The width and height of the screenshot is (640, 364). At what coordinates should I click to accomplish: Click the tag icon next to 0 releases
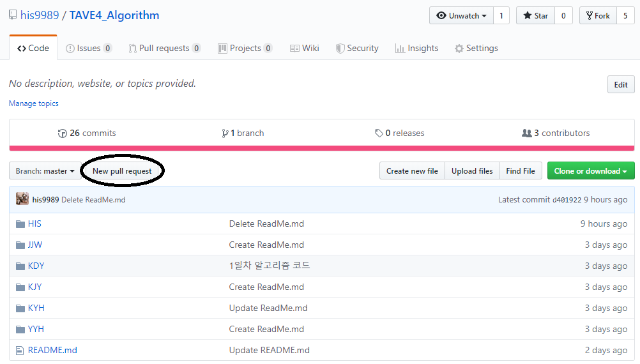click(379, 133)
